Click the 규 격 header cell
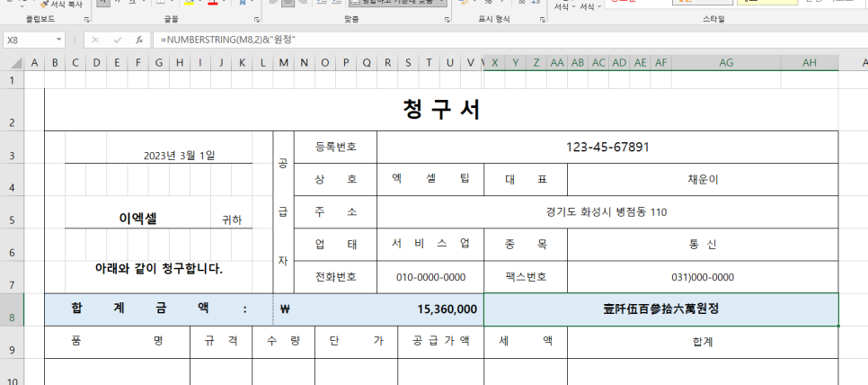 click(221, 343)
